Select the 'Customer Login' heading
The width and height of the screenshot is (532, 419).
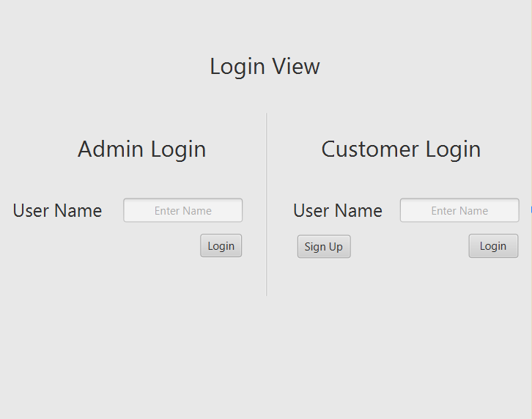click(x=401, y=149)
